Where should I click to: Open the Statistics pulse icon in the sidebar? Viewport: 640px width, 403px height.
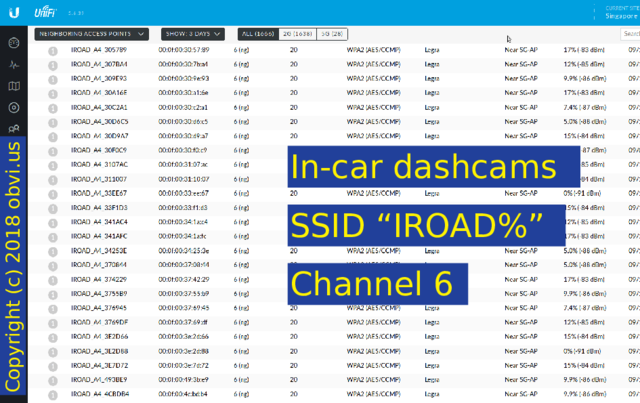14,65
